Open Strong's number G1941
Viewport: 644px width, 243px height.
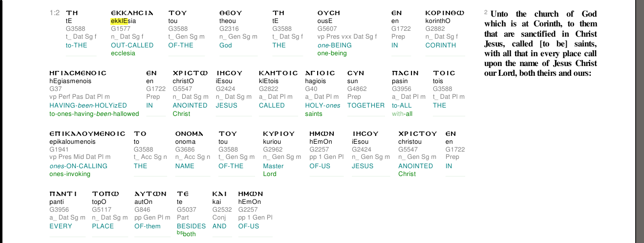point(59,150)
